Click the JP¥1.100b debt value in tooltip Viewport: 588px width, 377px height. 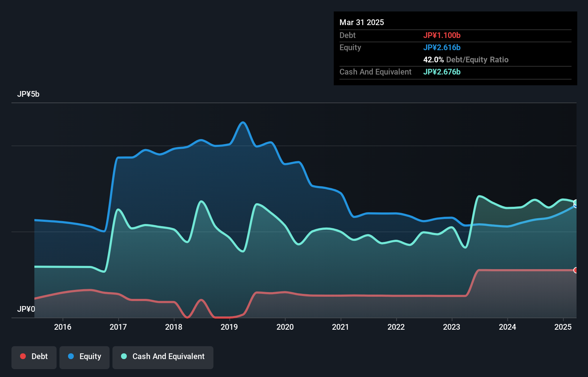[x=442, y=35]
